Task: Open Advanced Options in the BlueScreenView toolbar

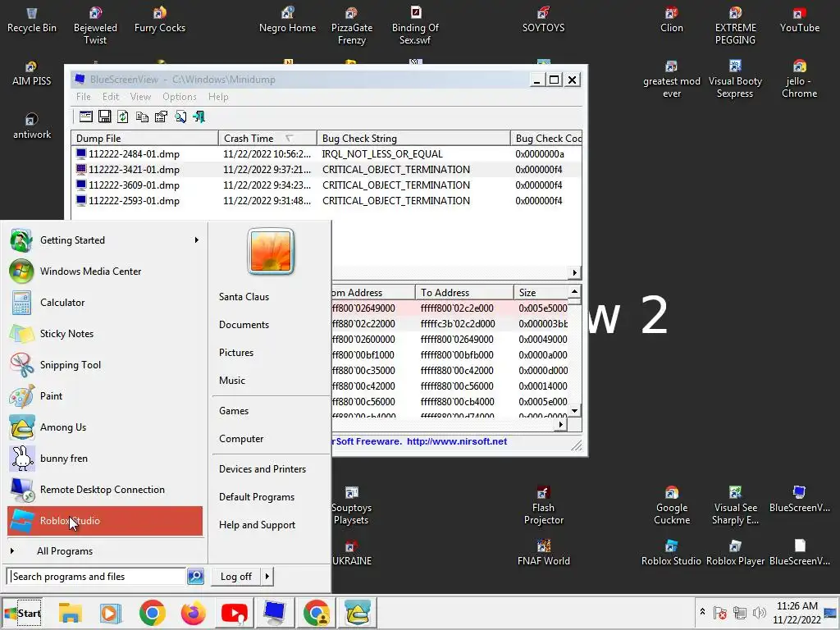Action: [85, 116]
